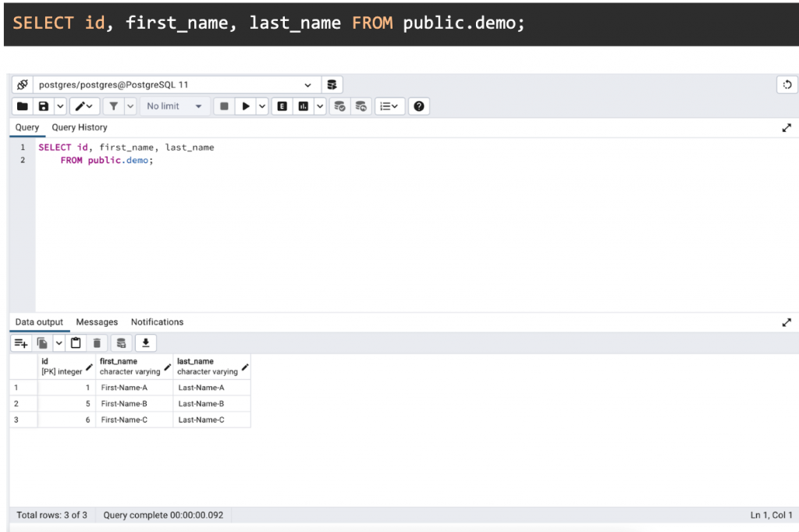799x532 pixels.
Task: Click the Save File floppy icon
Action: tap(44, 106)
